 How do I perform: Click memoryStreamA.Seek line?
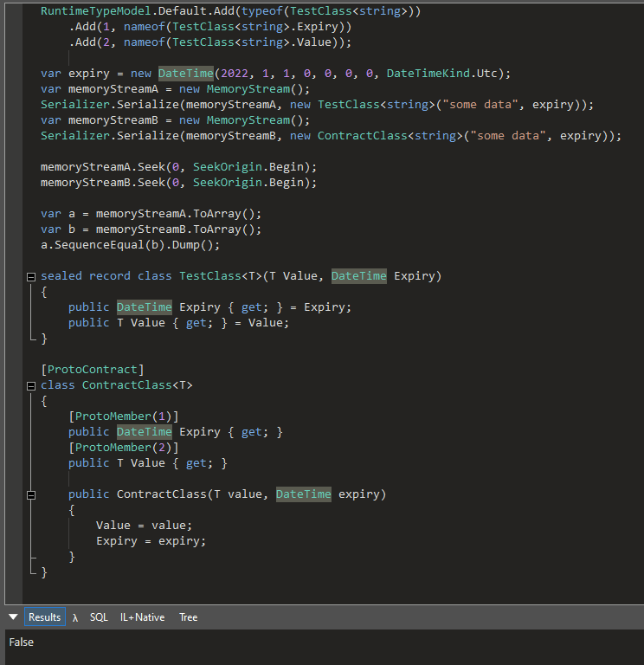click(178, 167)
